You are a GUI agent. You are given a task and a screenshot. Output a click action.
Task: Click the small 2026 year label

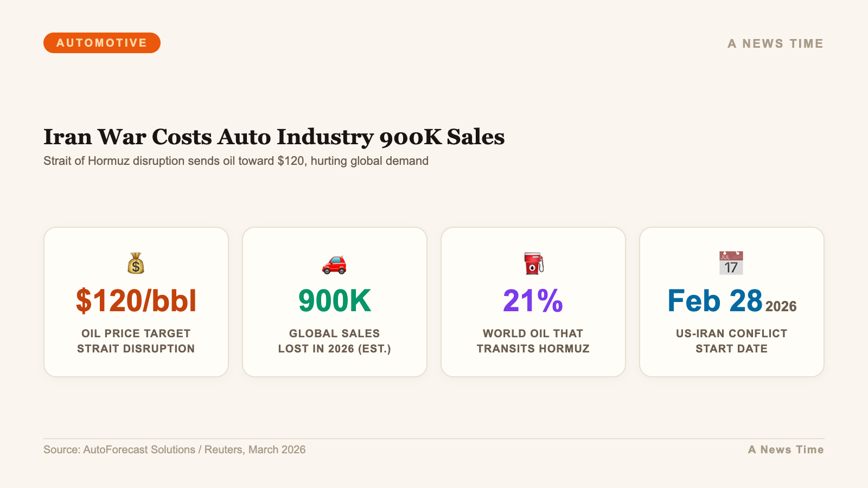tap(781, 307)
